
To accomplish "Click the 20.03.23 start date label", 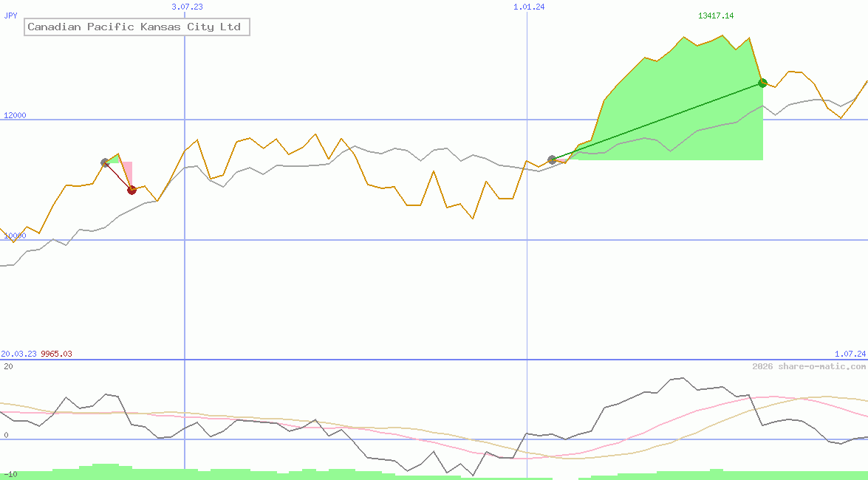I will (18, 354).
